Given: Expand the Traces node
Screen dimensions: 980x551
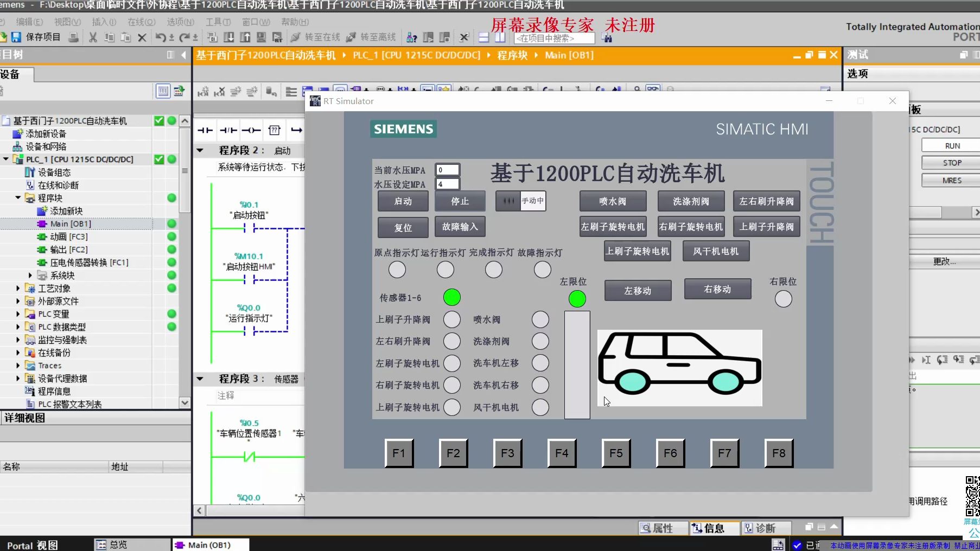Looking at the screenshot, I should (18, 366).
